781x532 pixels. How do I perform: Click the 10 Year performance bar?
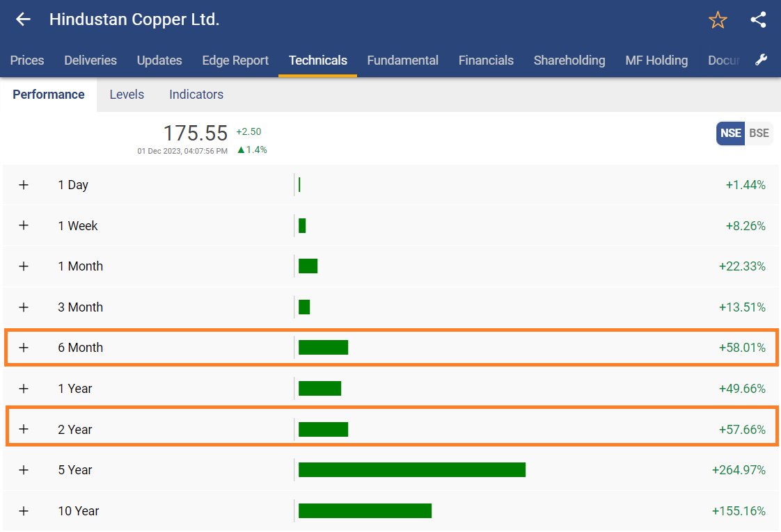[365, 510]
